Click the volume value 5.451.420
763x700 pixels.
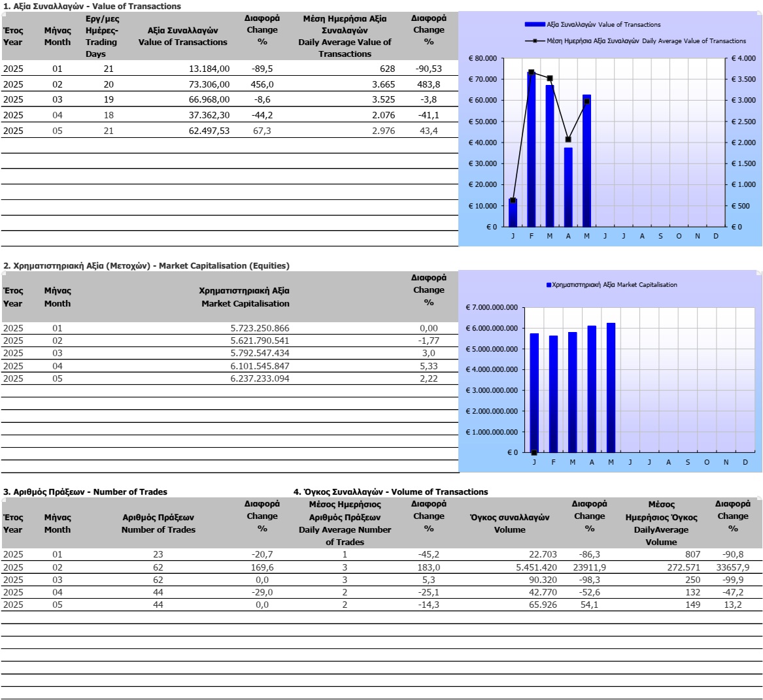pyautogui.click(x=536, y=567)
